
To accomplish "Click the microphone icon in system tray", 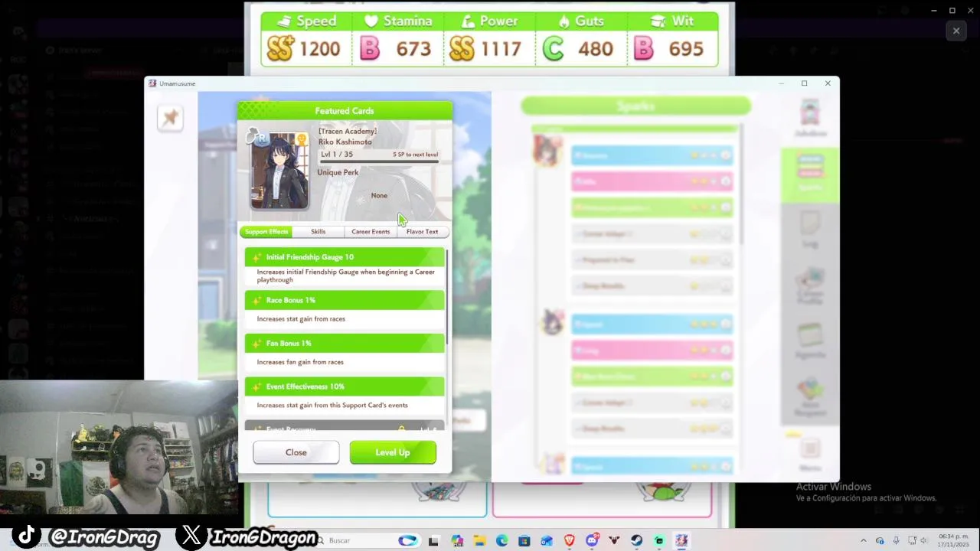I will [896, 541].
